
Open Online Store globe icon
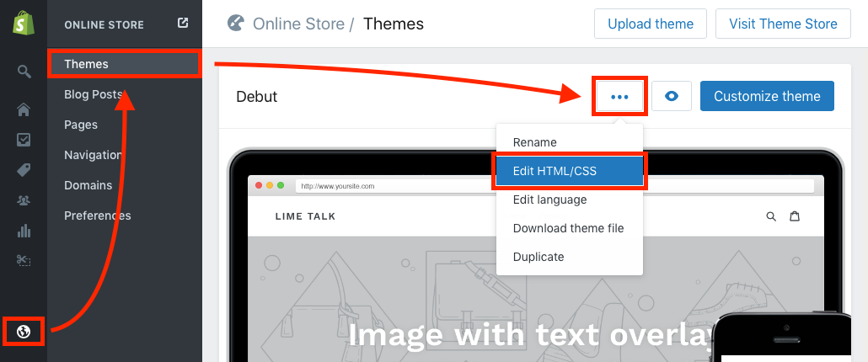[x=24, y=332]
